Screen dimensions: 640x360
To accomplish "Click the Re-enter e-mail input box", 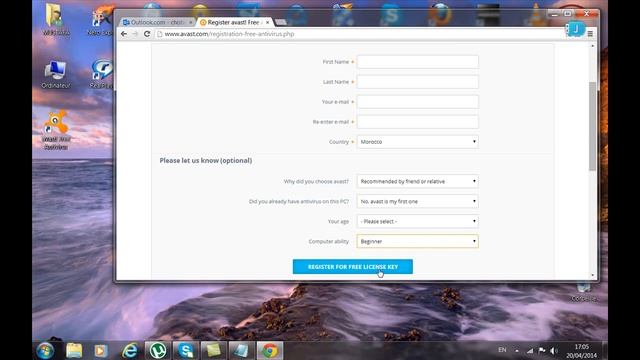I will pos(418,122).
